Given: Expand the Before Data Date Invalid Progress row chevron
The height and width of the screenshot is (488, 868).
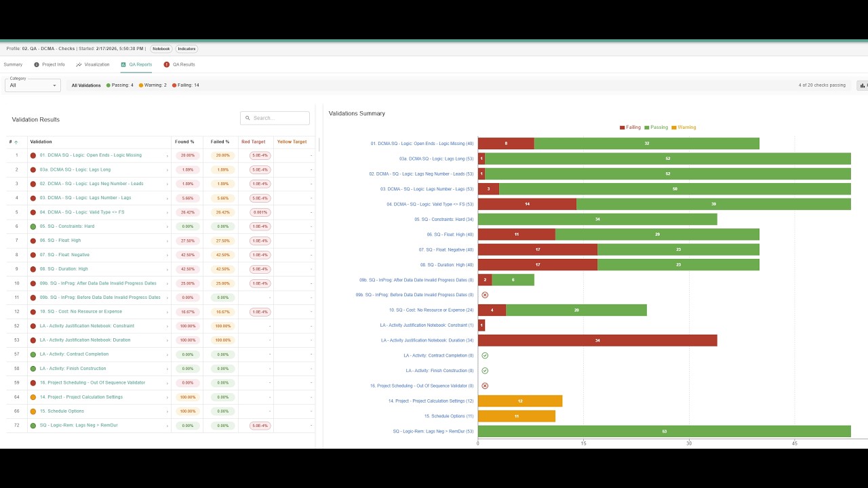Looking at the screenshot, I should click(167, 298).
